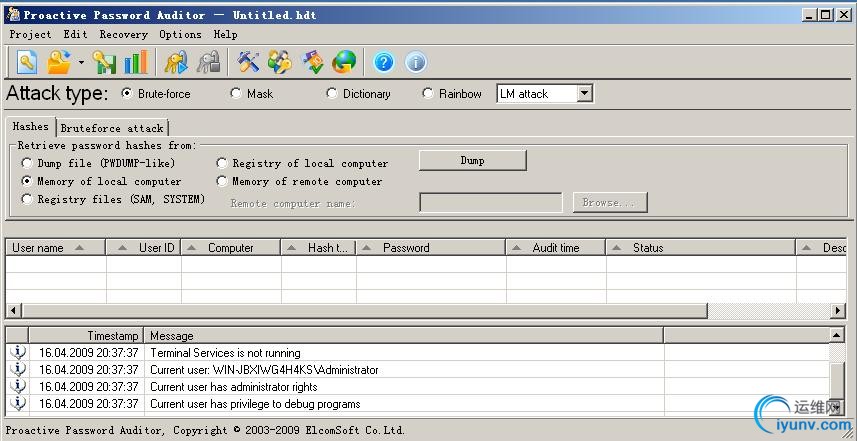Click info icon beside debug programs message
This screenshot has width=857, height=441.
tap(17, 404)
